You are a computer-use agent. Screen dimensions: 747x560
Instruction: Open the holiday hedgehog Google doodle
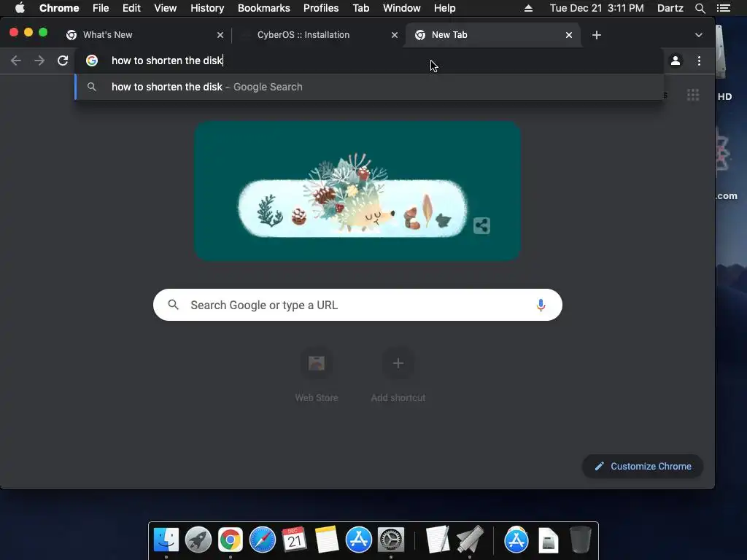[x=357, y=190]
